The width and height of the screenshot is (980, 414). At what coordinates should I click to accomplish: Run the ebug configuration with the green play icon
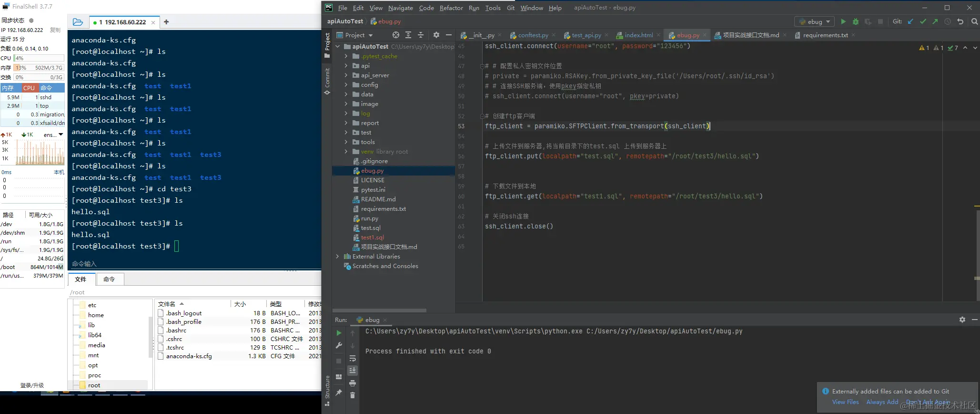843,21
